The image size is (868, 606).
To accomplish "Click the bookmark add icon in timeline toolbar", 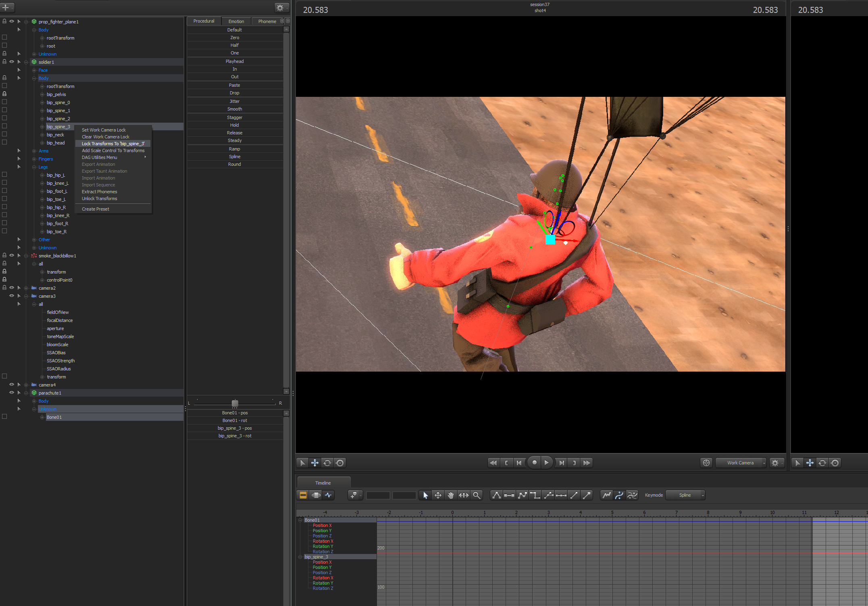I will click(354, 495).
